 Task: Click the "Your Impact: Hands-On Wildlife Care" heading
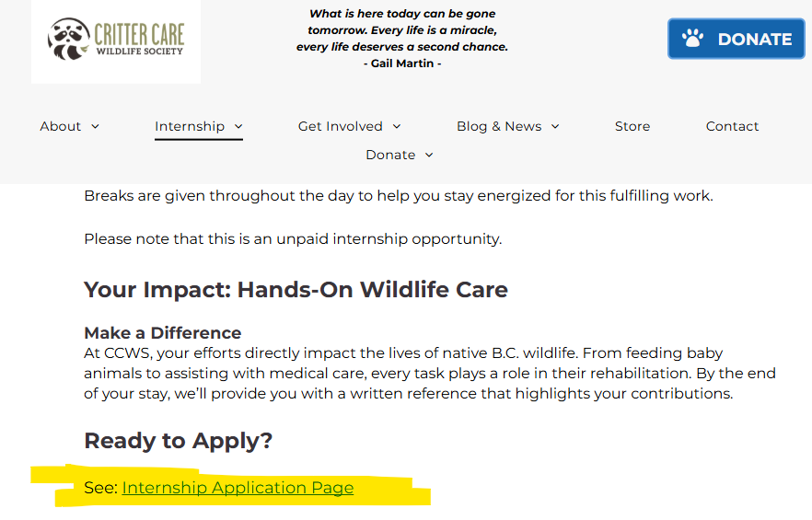(296, 290)
